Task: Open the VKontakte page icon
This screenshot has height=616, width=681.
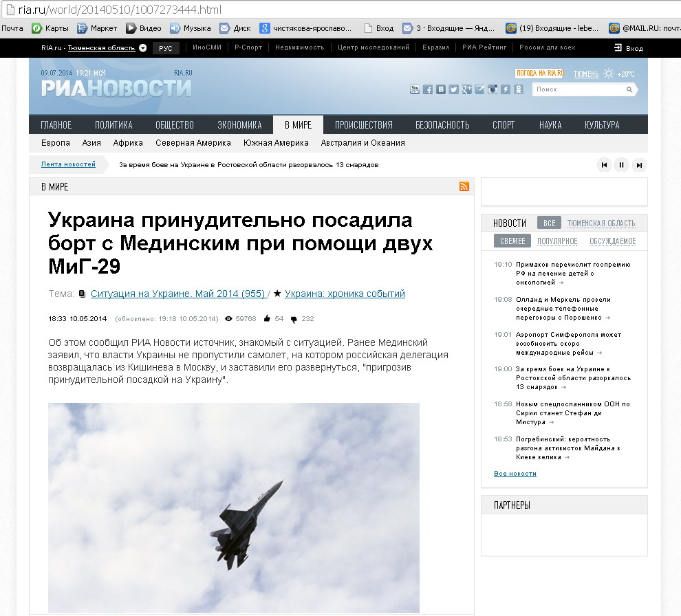Action: tap(441, 89)
